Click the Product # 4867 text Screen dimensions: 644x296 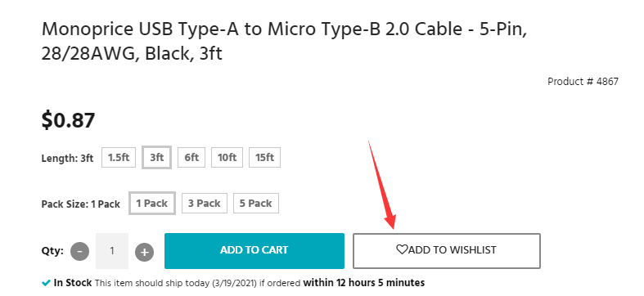tap(583, 81)
